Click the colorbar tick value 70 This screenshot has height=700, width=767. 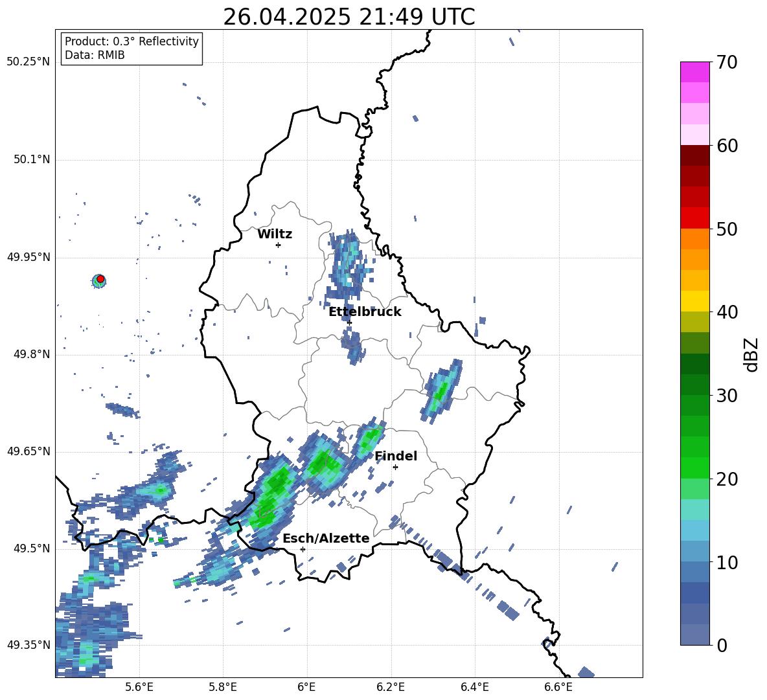[727, 63]
